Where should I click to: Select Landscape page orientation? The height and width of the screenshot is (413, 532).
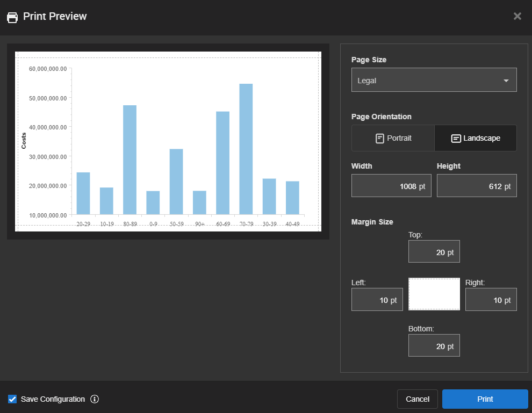click(476, 139)
